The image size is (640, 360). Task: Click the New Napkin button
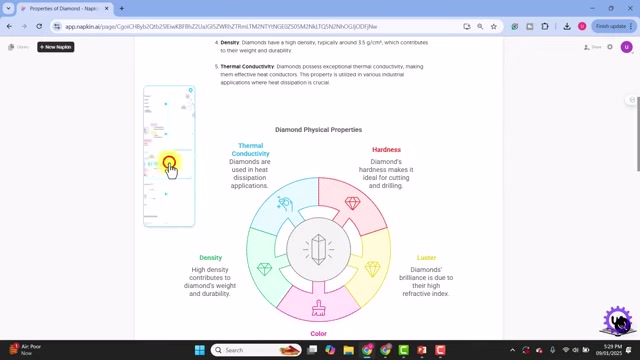[56, 47]
